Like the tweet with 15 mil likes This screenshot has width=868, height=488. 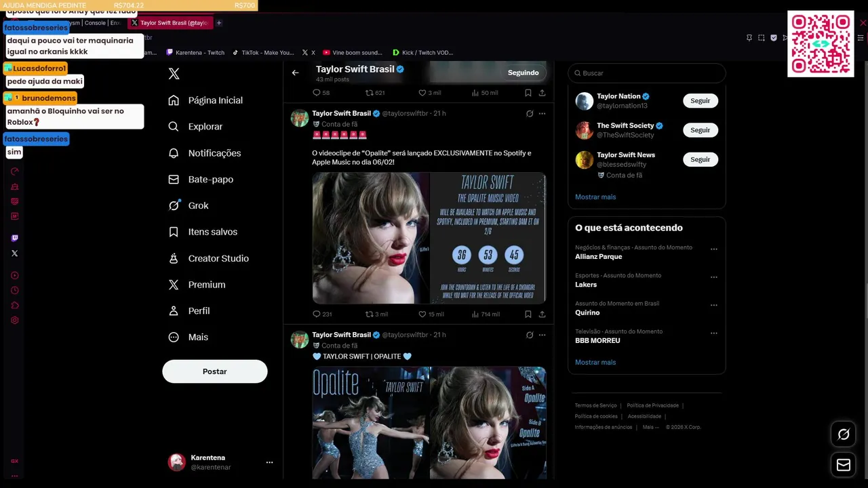pyautogui.click(x=431, y=314)
